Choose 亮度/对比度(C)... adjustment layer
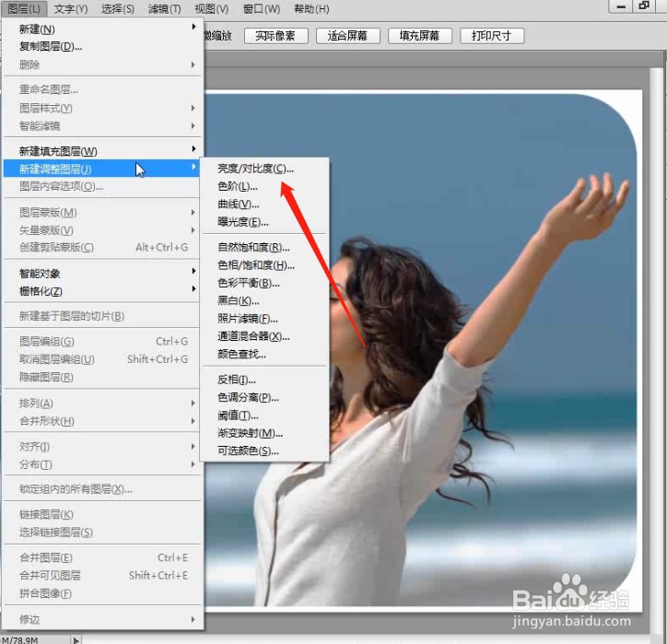 tap(264, 169)
